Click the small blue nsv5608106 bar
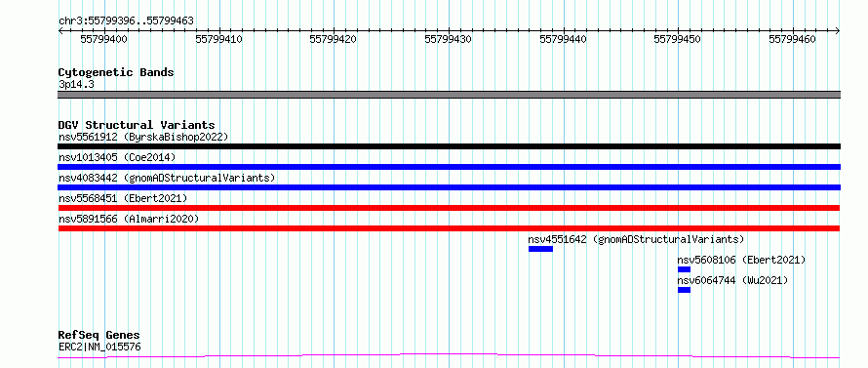Image resolution: width=868 pixels, height=368 pixels. click(x=685, y=269)
